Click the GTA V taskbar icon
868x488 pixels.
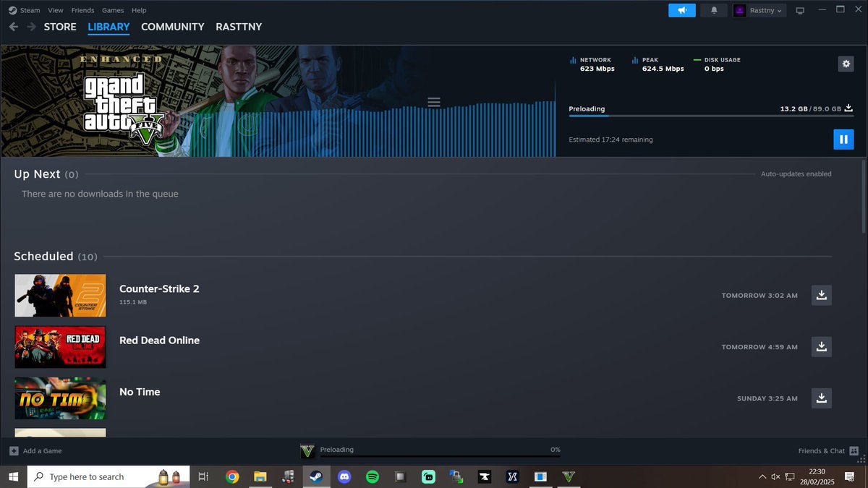coord(569,476)
